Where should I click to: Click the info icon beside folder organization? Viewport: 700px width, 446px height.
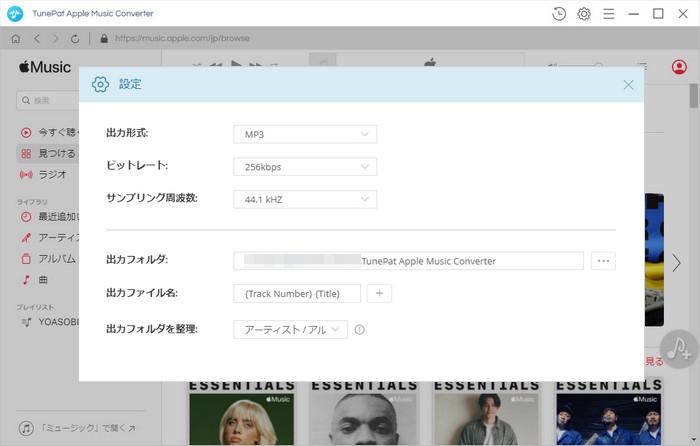click(359, 329)
